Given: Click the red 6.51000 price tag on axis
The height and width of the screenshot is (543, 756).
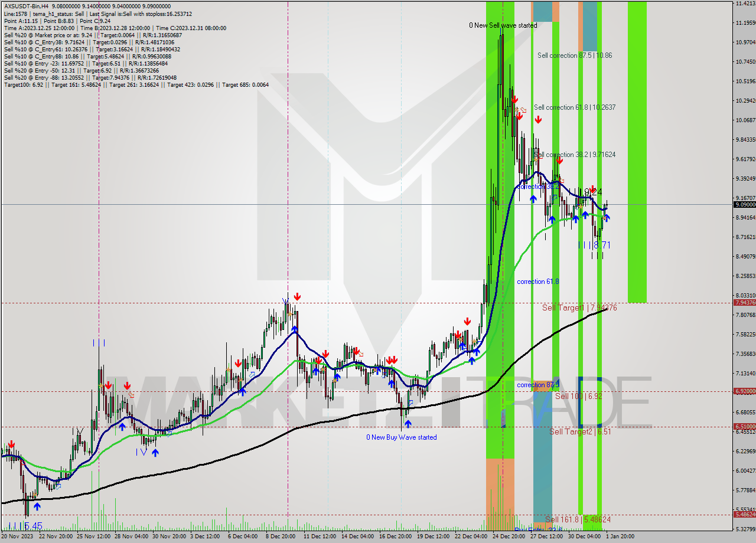Looking at the screenshot, I should tap(744, 427).
